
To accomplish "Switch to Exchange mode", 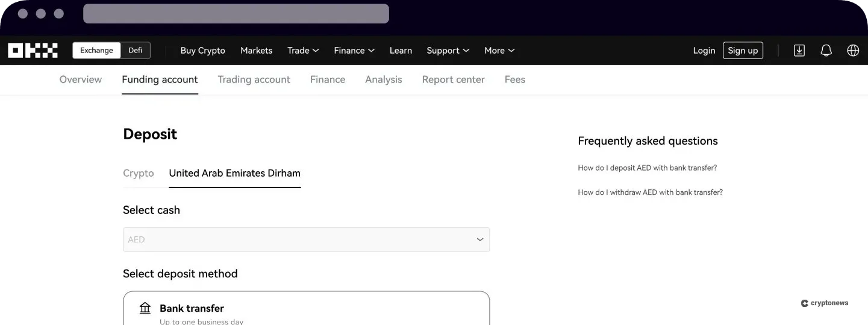I will point(96,51).
